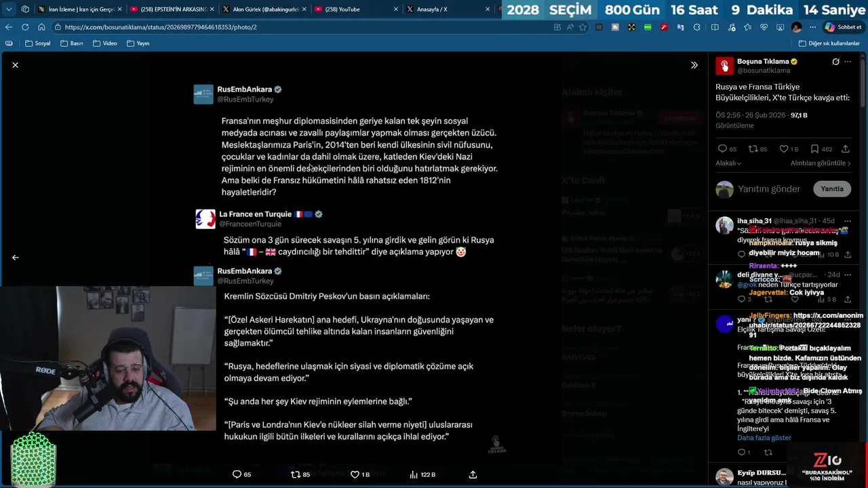The height and width of the screenshot is (488, 868).
Task: Click the reply icon with 65 in sidebar
Action: pyautogui.click(x=727, y=149)
